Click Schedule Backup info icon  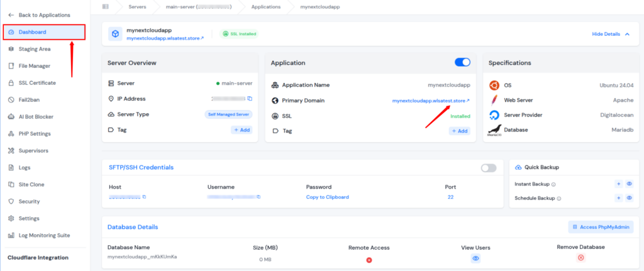[x=559, y=198]
